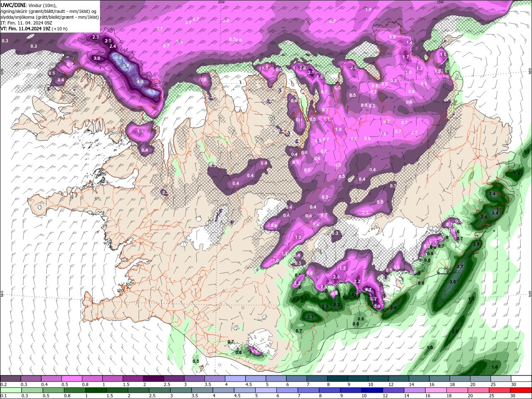Image resolution: width=532 pixels, height=399 pixels.
Task: Click the 3.1 snowfall value on the north coast
Action: [311, 73]
